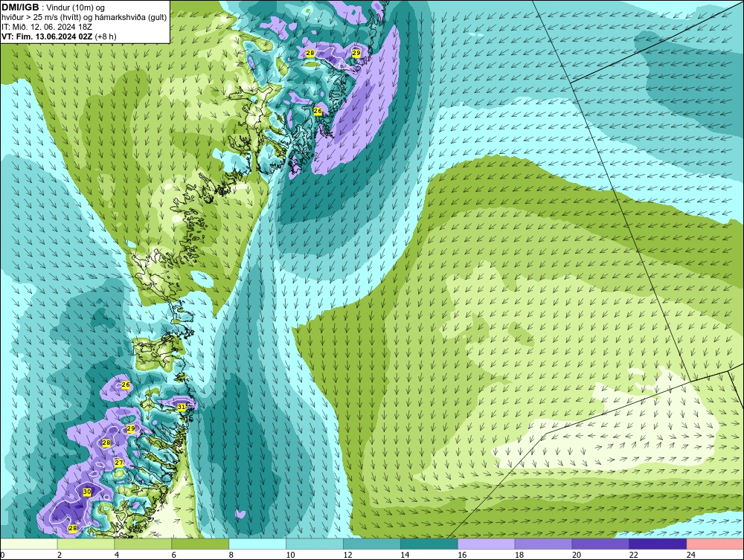744x560 pixels.
Task: Click the yellow gust label 27
Action: coord(118,463)
